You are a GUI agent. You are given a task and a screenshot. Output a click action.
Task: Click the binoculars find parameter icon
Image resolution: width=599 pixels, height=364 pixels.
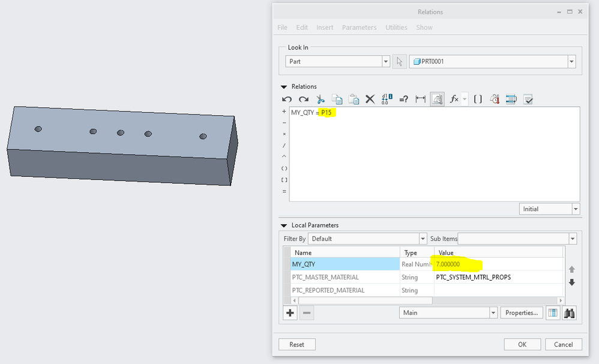click(569, 312)
